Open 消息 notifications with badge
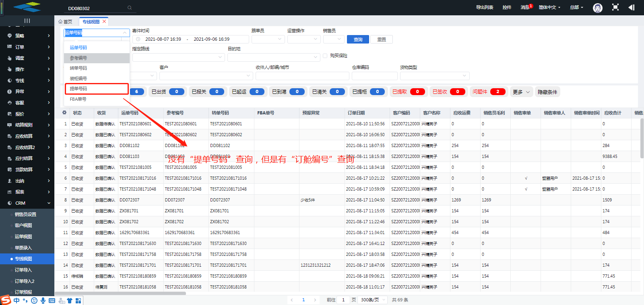 coord(526,7)
